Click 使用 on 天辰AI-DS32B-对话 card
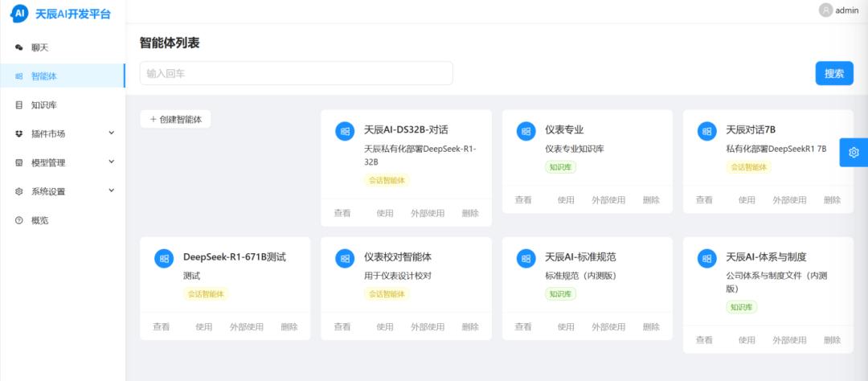Image resolution: width=868 pixels, height=381 pixels. pyautogui.click(x=385, y=213)
